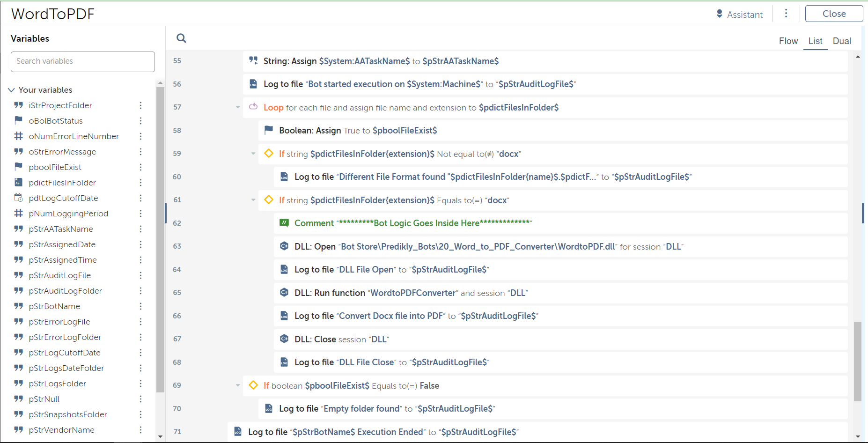This screenshot has height=443, width=868.
Task: Click the Comment icon on line 62
Action: (284, 223)
